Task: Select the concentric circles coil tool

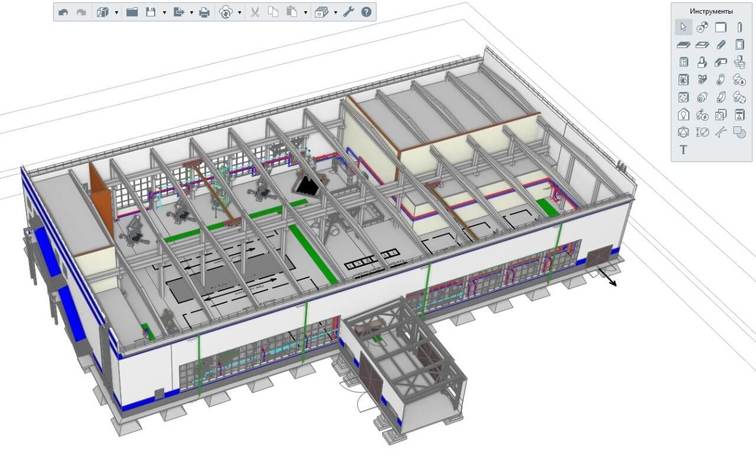Action: (x=702, y=97)
